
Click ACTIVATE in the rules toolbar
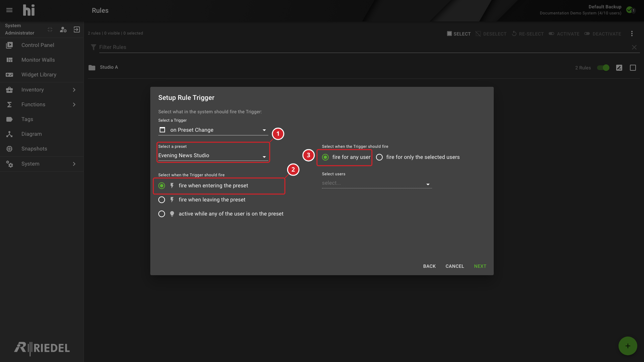[564, 34]
